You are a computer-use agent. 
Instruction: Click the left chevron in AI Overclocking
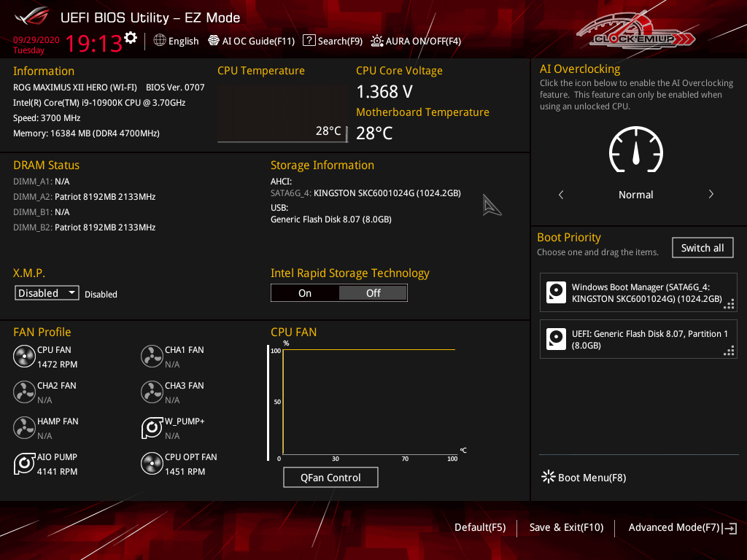pos(561,195)
